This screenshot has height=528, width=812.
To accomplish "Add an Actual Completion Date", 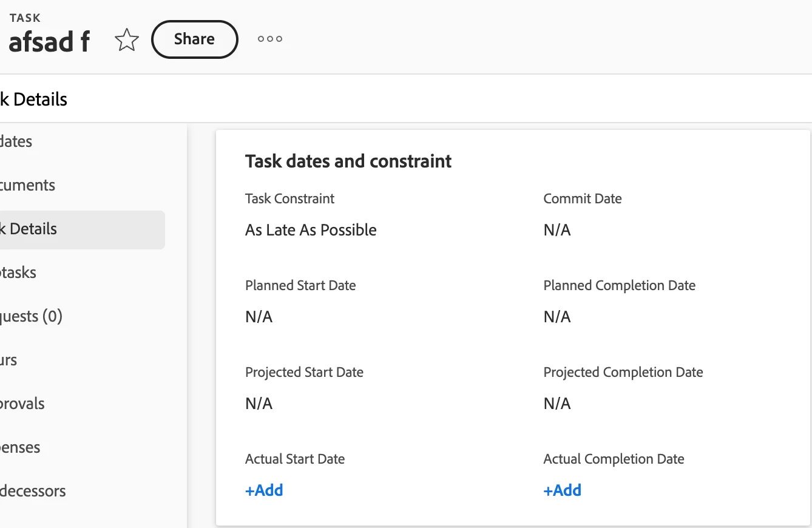I will pyautogui.click(x=562, y=490).
